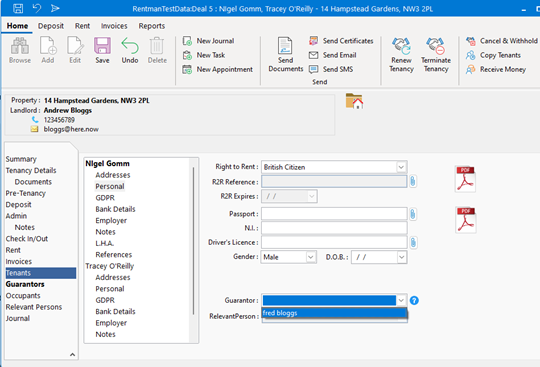The height and width of the screenshot is (367, 540).
Task: Click the Add record icon
Action: 48,46
